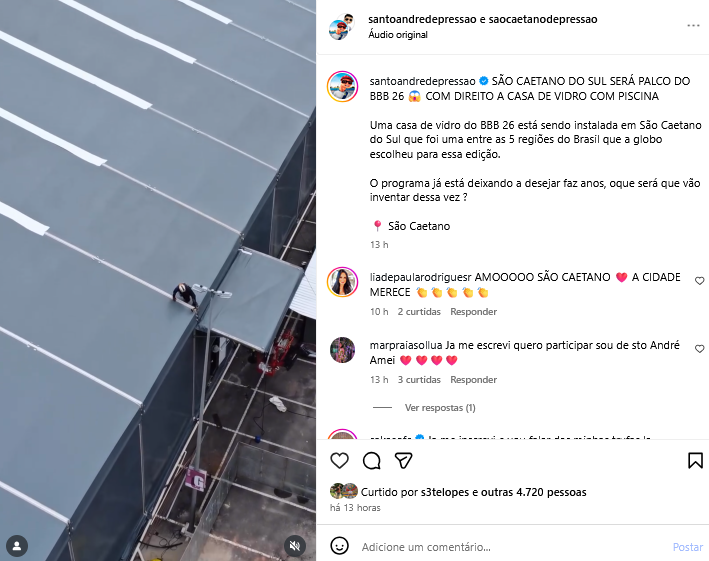
Task: Click the Áudio original link
Action: coord(398,35)
